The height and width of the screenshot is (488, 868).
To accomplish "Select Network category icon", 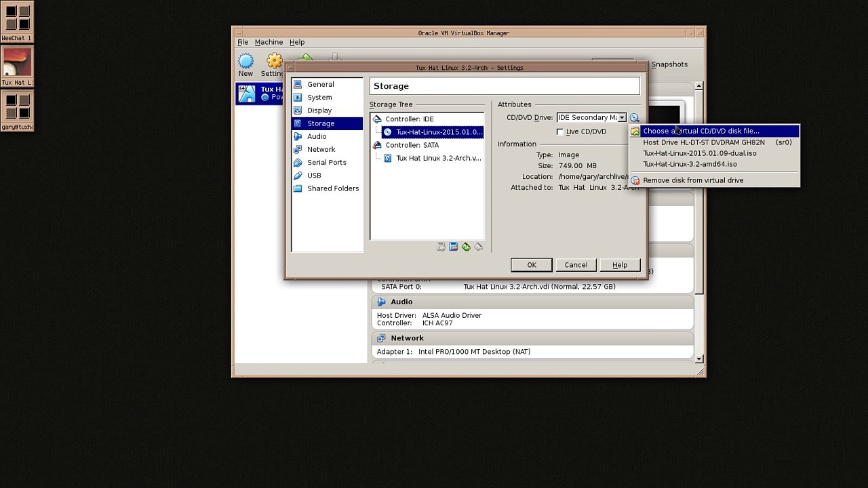I will point(298,149).
